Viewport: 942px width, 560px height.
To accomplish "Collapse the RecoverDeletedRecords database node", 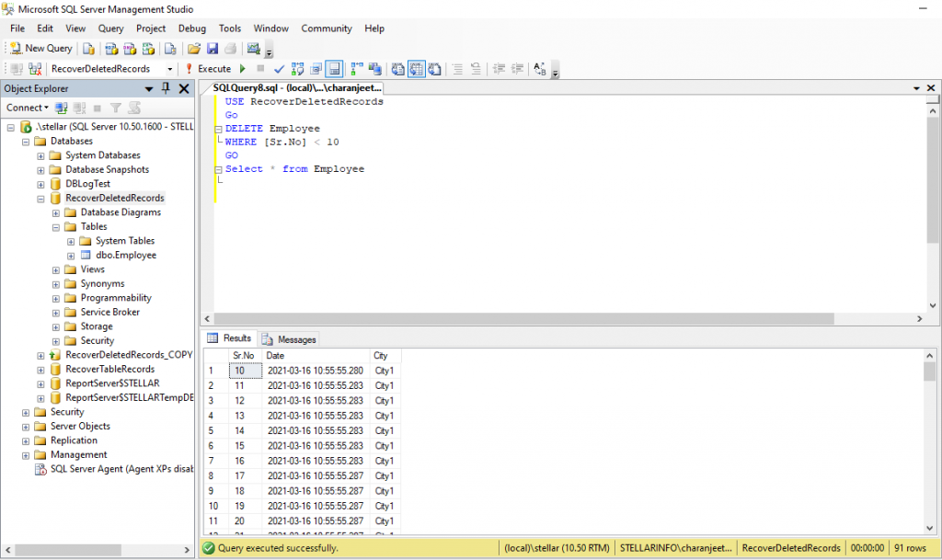I will (40, 199).
